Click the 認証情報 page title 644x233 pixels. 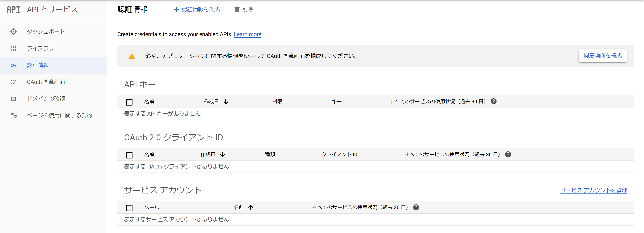[x=132, y=10]
